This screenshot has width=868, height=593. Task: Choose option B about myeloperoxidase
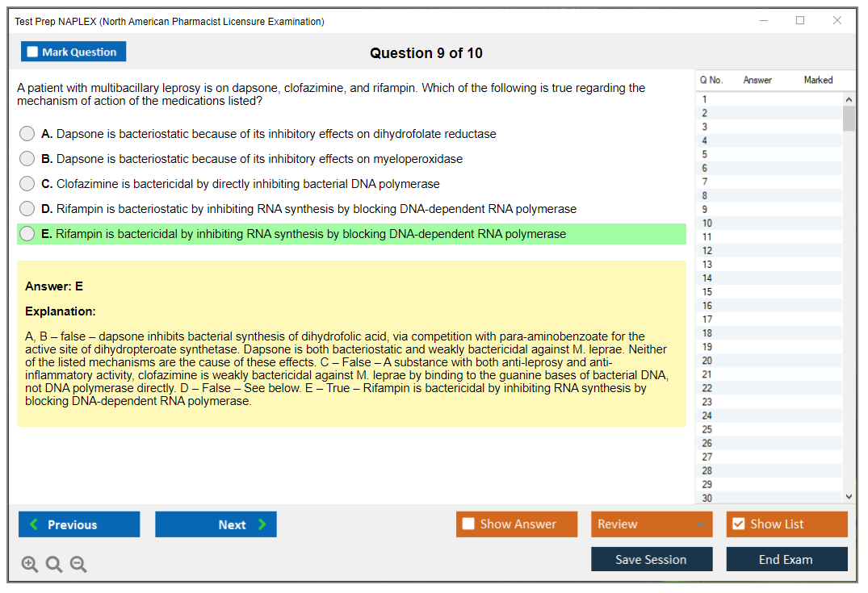tap(27, 159)
